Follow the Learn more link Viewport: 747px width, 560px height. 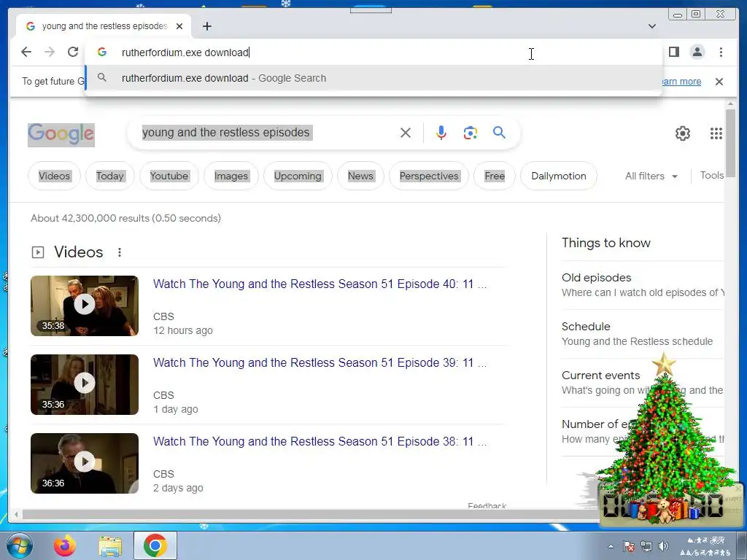(682, 82)
